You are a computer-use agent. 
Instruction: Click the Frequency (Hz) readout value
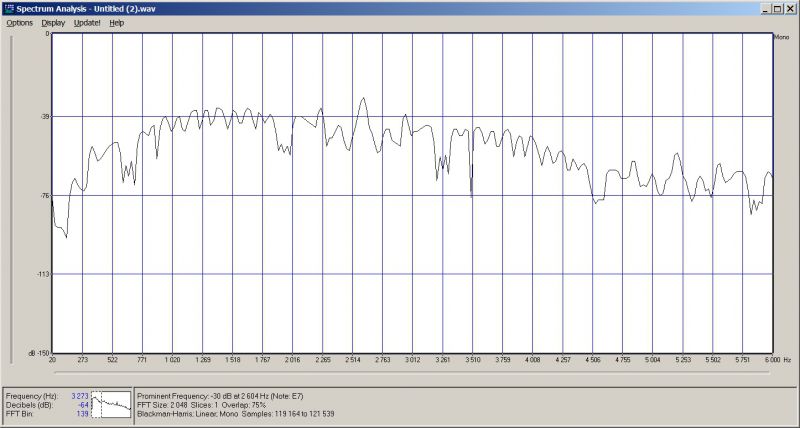click(80, 396)
